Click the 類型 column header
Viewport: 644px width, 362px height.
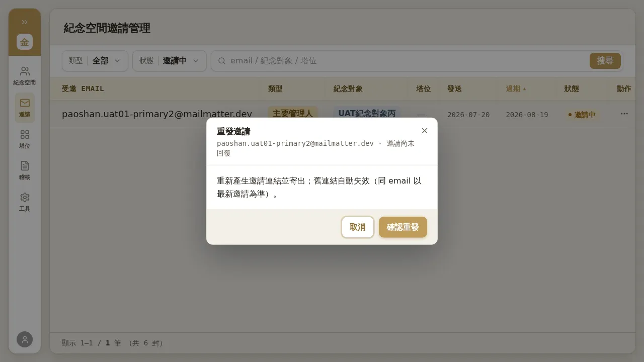tap(275, 88)
